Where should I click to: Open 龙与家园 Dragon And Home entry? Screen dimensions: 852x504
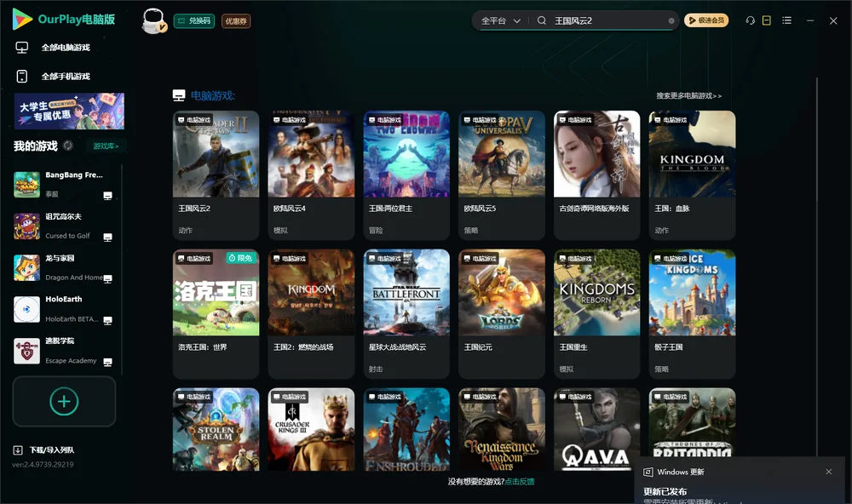click(64, 267)
